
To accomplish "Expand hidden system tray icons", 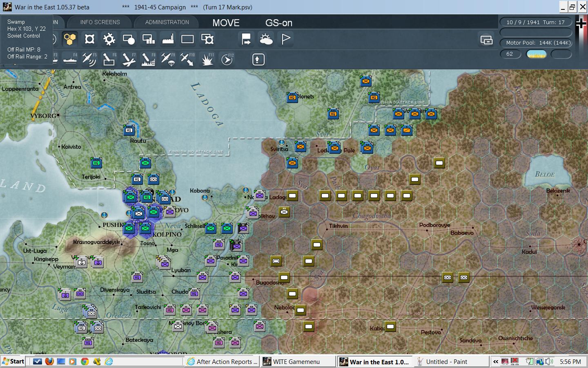I will click(496, 361).
